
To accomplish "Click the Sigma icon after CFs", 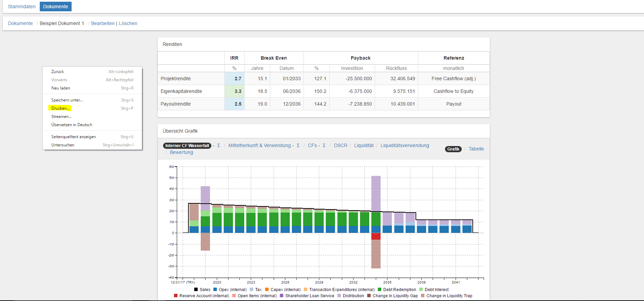I will [324, 145].
